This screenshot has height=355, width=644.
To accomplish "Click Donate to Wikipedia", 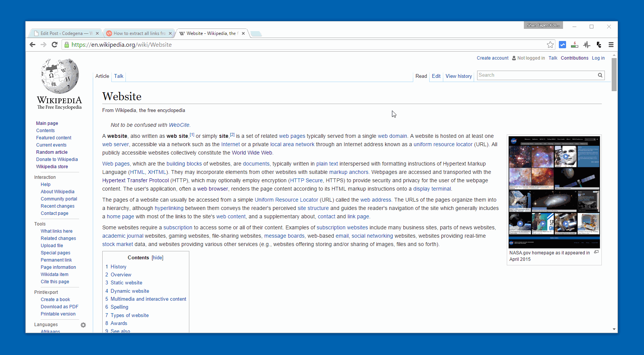I will (57, 159).
